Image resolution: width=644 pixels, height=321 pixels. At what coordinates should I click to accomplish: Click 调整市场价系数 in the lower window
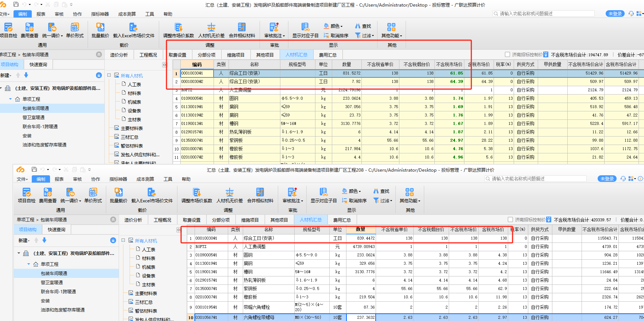click(197, 196)
